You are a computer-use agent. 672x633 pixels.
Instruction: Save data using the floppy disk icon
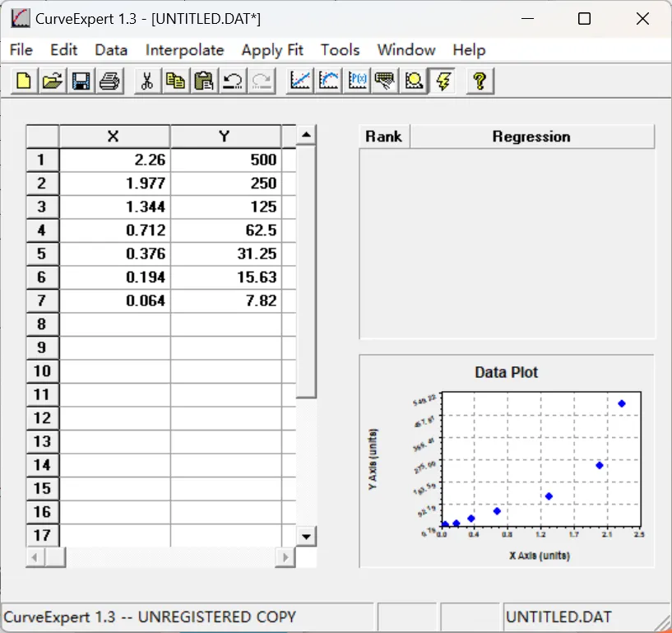coord(81,81)
